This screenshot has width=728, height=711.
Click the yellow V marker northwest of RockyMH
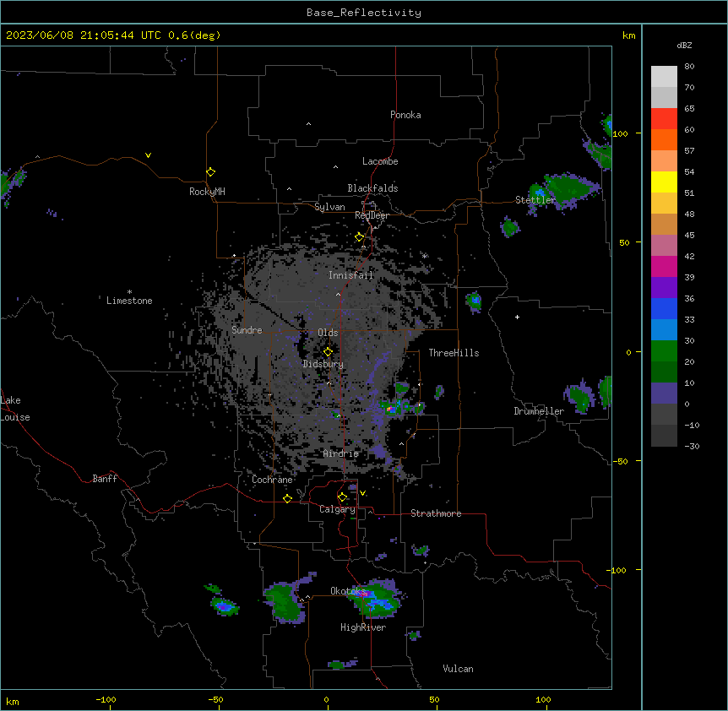pos(148,155)
